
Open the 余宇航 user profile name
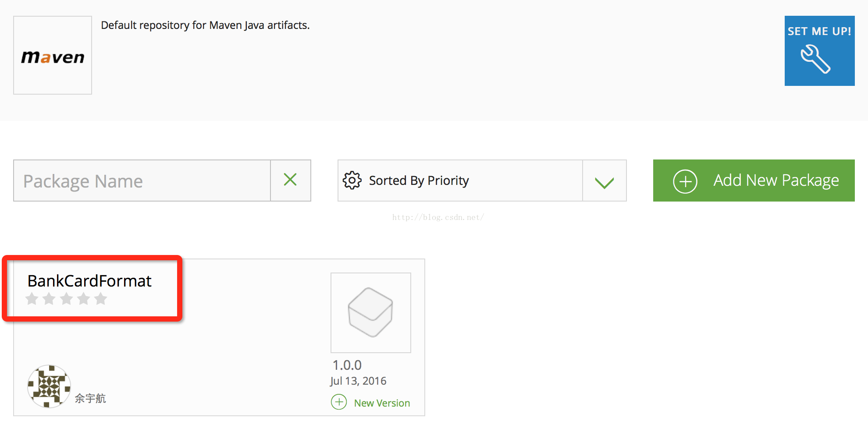click(90, 398)
